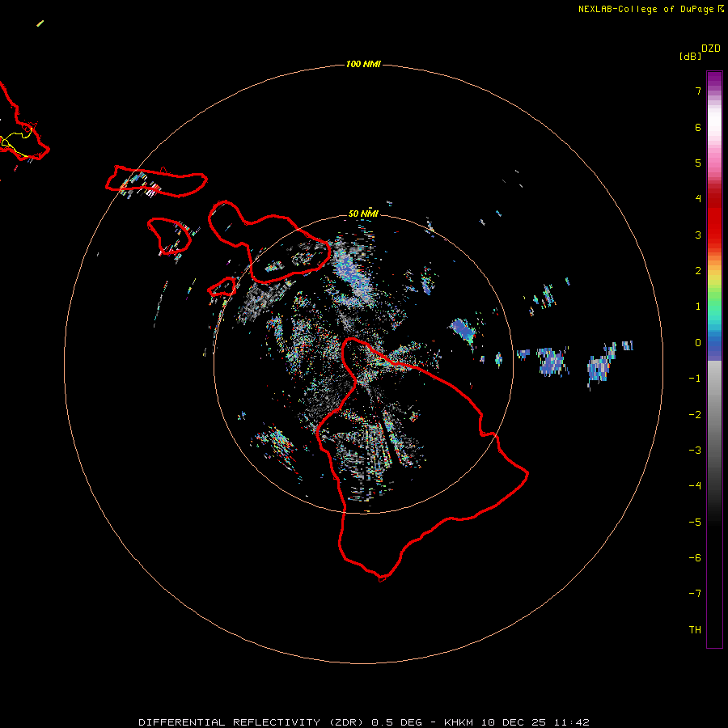Click the DZD colorbar title

click(711, 49)
